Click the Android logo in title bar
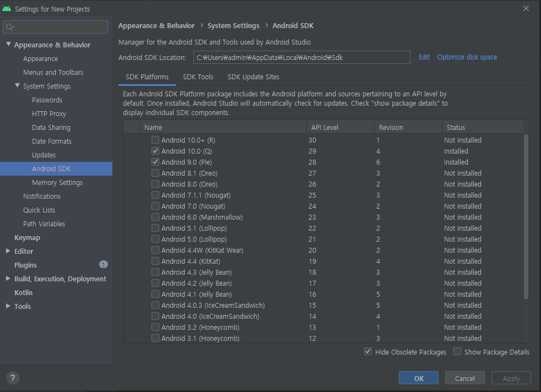541x392 pixels. (7, 9)
